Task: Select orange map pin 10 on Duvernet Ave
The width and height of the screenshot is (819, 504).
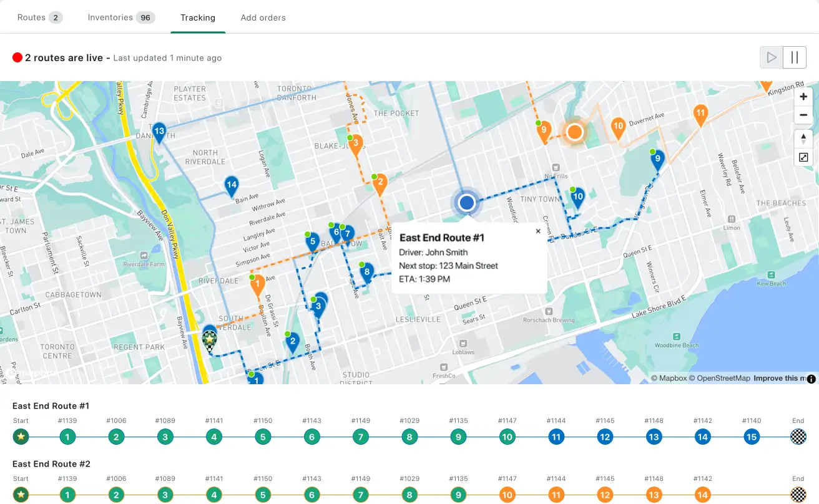Action: 618,128
